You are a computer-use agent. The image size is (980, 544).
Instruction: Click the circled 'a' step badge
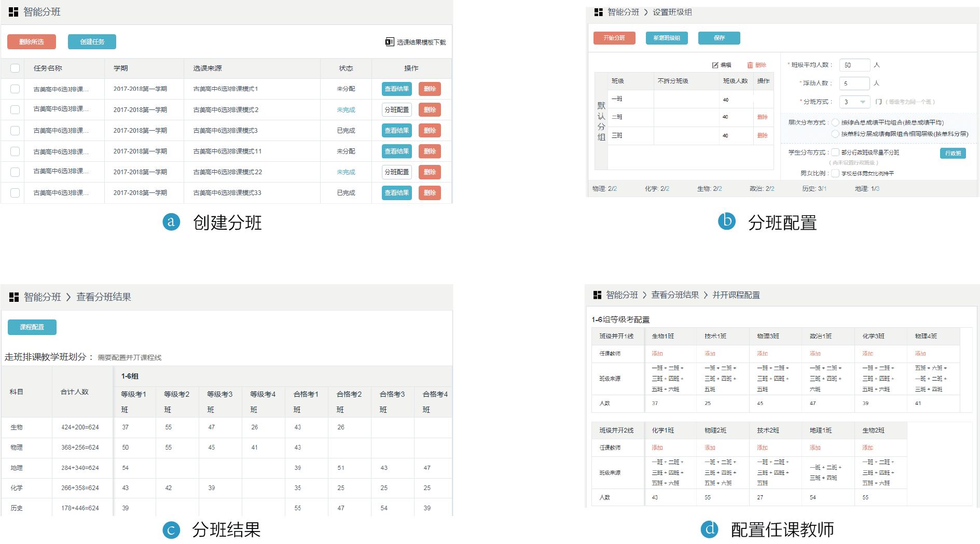[171, 222]
